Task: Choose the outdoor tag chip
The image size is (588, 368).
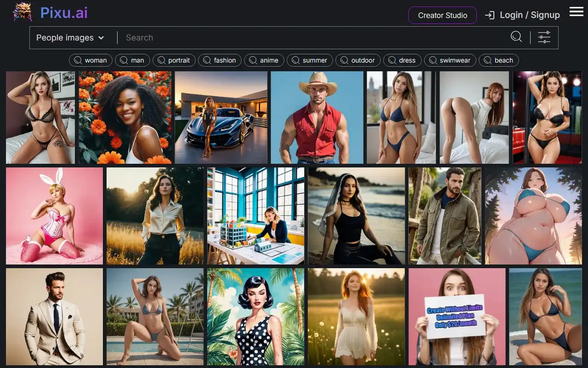Action: (358, 60)
